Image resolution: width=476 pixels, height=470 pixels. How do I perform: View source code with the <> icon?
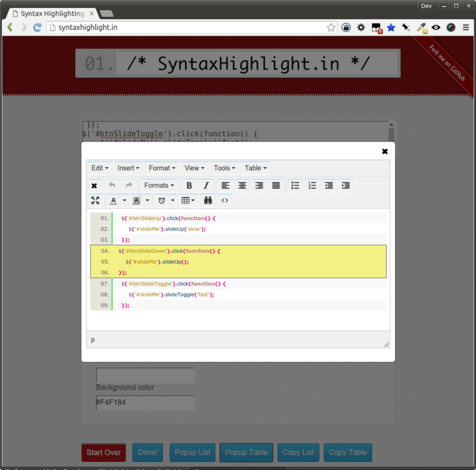(225, 200)
